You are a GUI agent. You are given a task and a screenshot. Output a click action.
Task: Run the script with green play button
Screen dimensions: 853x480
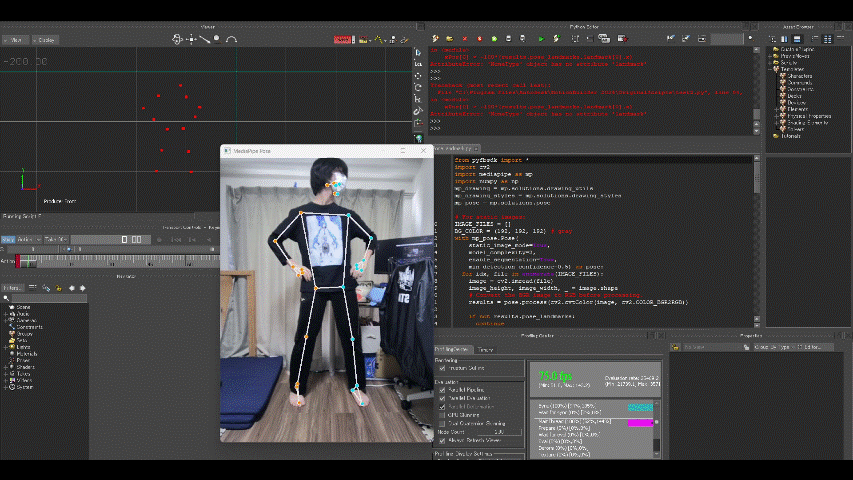coord(541,39)
